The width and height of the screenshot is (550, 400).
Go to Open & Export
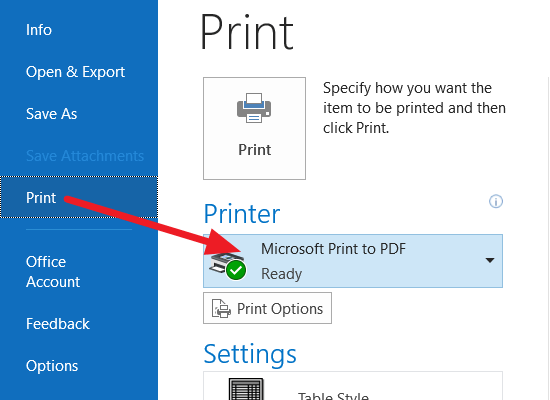[75, 72]
